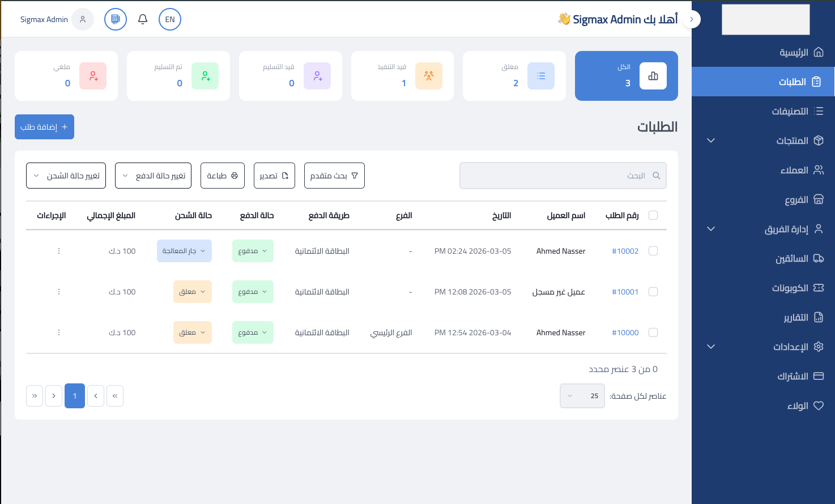Open the user profile icon near Sigmax Admin
835x504 pixels.
pyautogui.click(x=82, y=19)
